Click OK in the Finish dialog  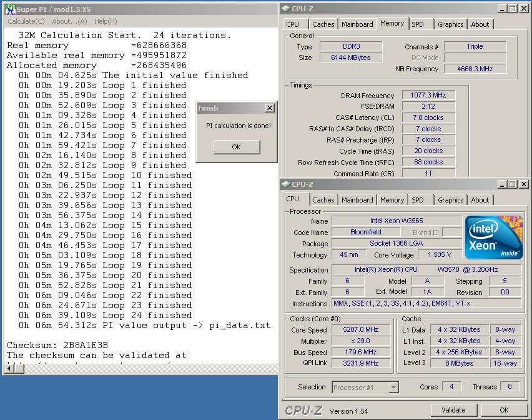[237, 147]
